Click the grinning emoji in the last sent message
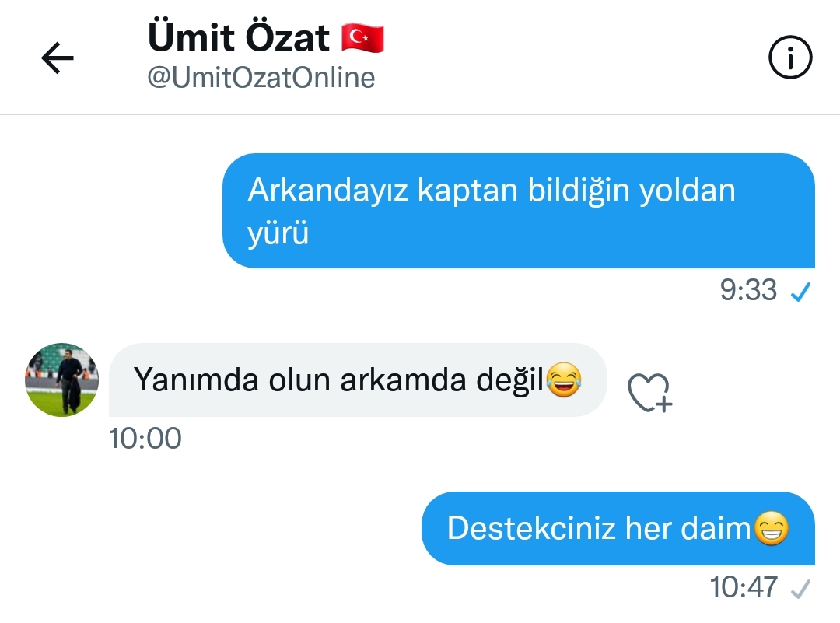This screenshot has height=623, width=840. point(772,527)
